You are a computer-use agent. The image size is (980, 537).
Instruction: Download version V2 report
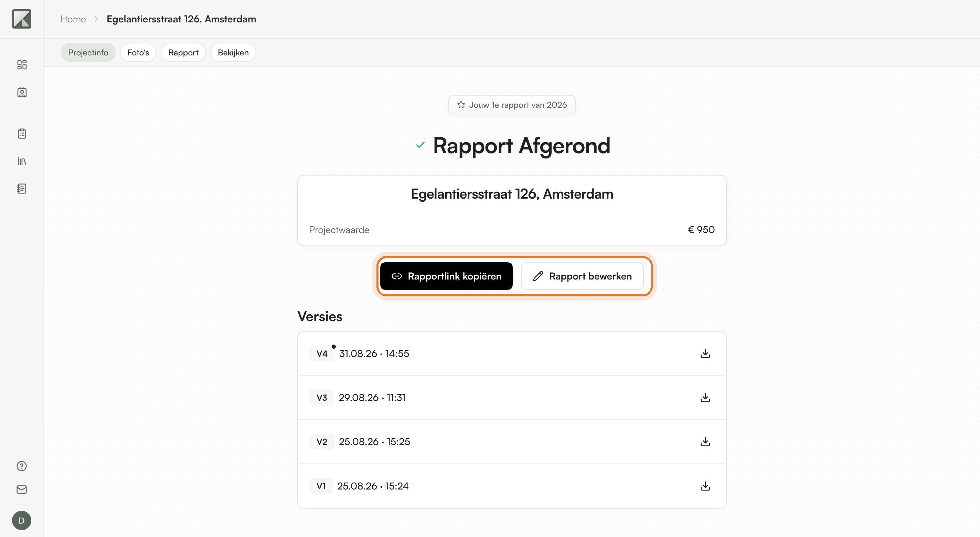[705, 442]
